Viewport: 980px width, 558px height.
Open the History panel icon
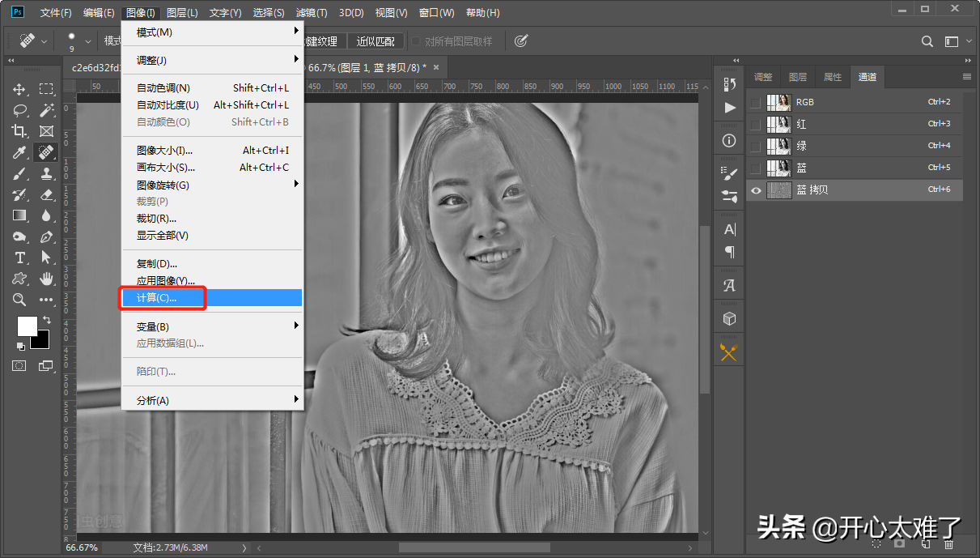pos(729,84)
